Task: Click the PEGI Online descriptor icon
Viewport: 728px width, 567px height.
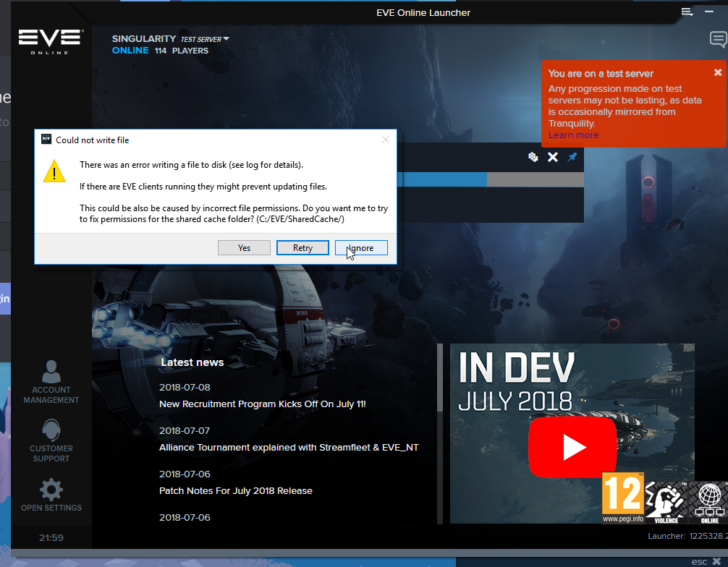Action: pyautogui.click(x=709, y=503)
